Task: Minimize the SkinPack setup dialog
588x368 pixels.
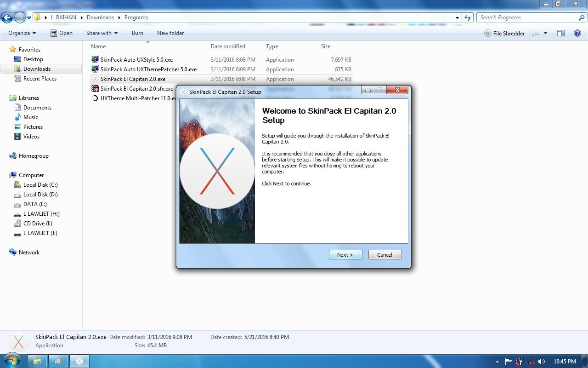Action: (x=368, y=90)
